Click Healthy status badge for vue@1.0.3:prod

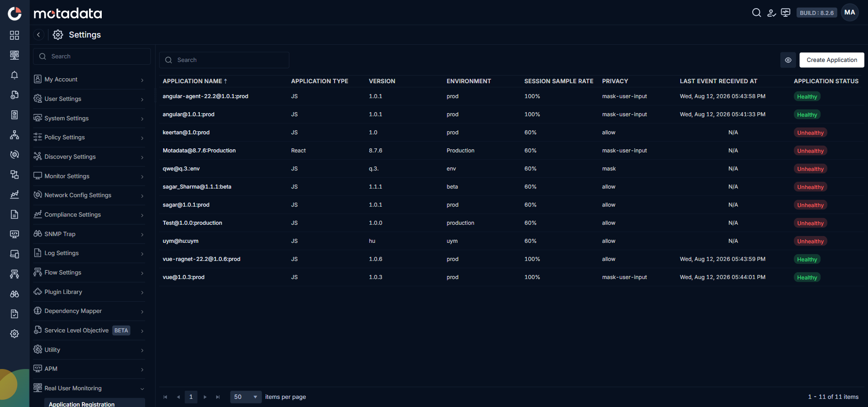point(807,277)
